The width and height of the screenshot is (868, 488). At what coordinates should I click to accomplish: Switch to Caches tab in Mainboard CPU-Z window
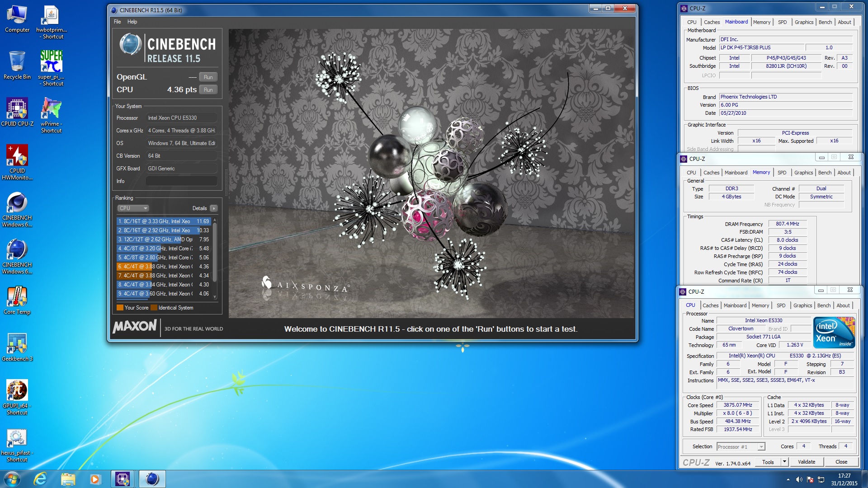click(x=712, y=22)
